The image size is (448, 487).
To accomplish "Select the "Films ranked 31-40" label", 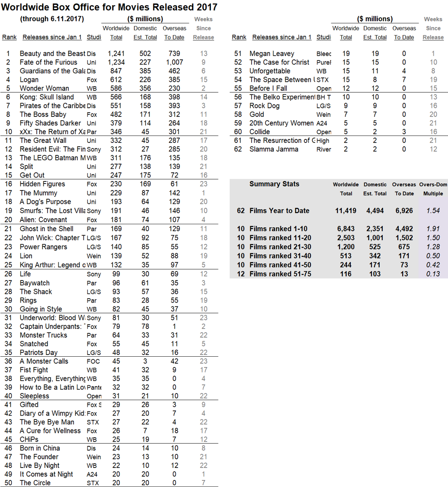I will click(x=281, y=256).
